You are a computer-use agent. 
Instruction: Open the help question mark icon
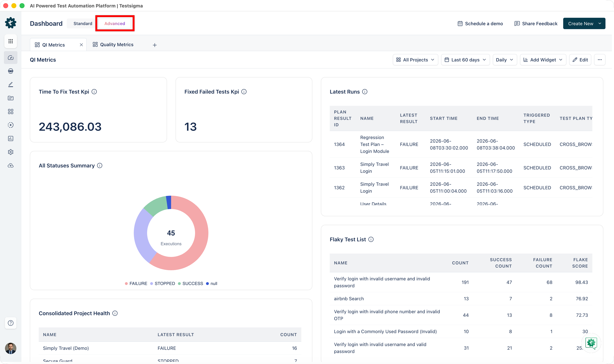(10, 323)
